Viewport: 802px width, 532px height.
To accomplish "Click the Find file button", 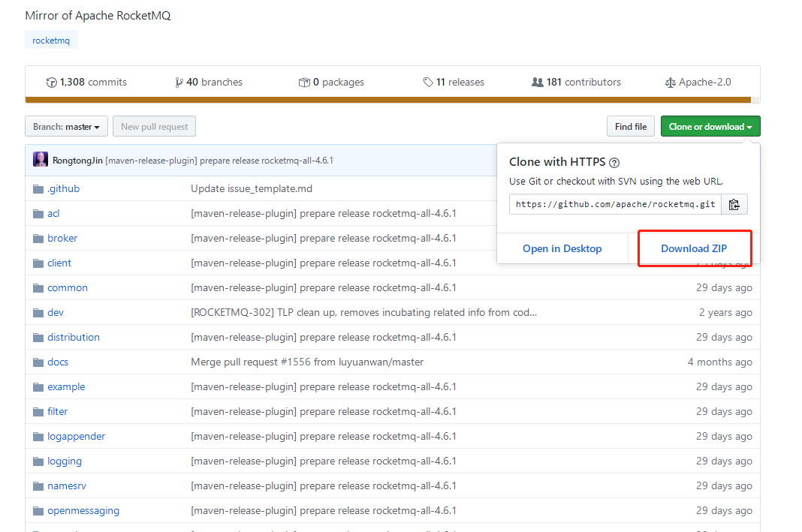I will 631,126.
